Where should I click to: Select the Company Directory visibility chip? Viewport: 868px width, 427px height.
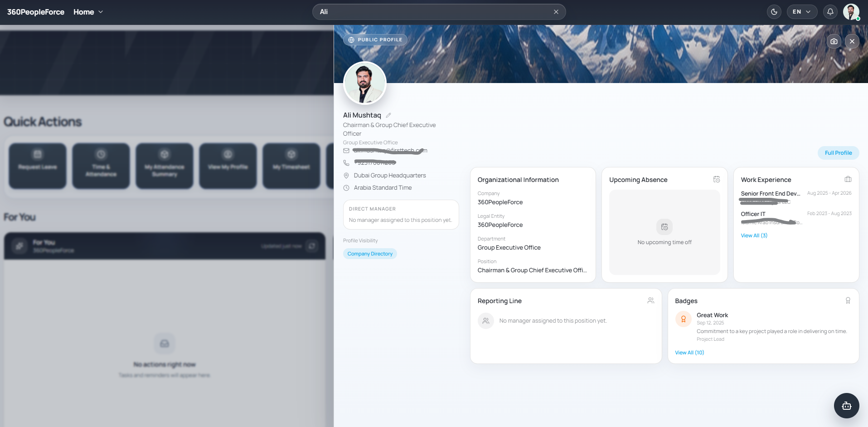370,254
